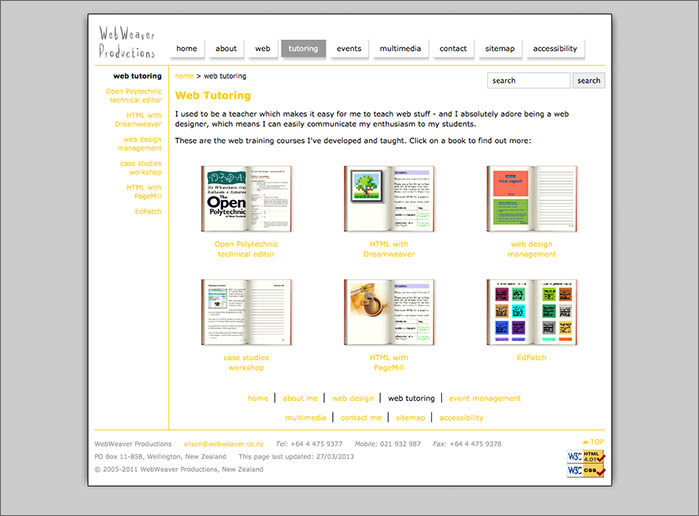Image resolution: width=699 pixels, height=516 pixels.
Task: Click the 2005-2011 copyright notice text
Action: point(179,470)
